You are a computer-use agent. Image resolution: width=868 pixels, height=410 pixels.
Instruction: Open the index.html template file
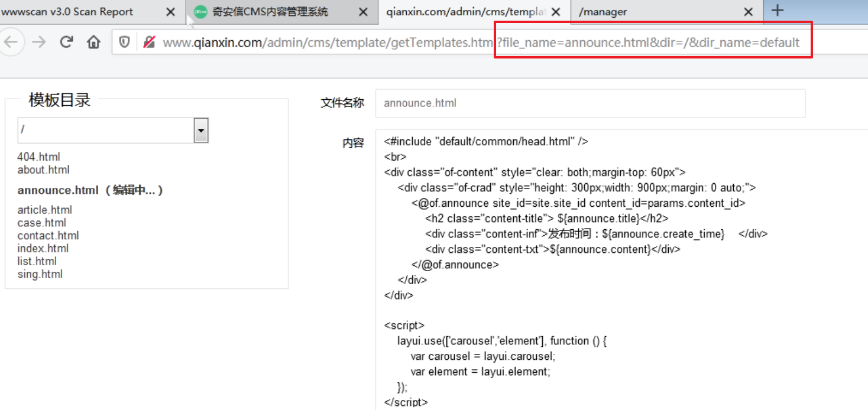(43, 249)
